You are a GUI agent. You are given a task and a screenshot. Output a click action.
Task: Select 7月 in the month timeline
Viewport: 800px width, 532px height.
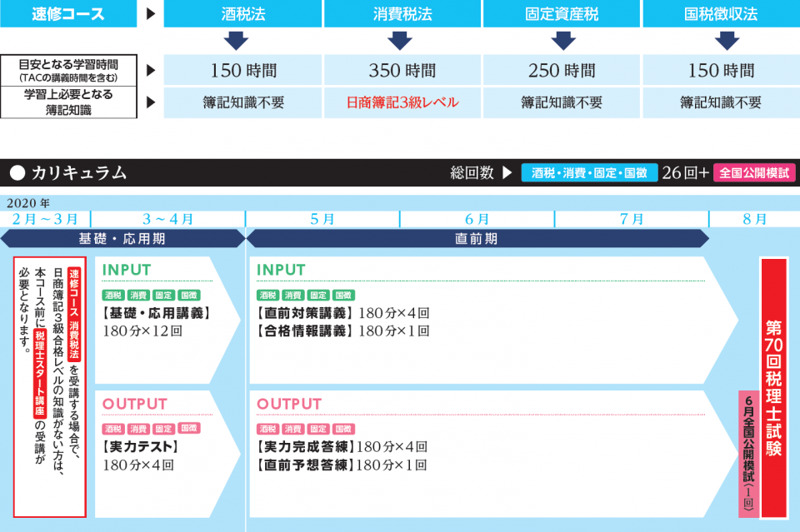click(632, 219)
